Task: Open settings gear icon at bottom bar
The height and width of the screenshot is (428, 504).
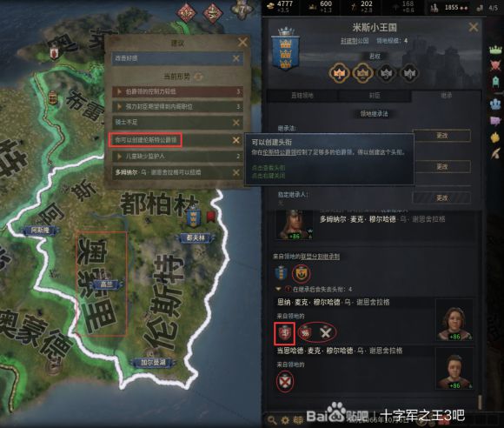Action: [x=285, y=420]
